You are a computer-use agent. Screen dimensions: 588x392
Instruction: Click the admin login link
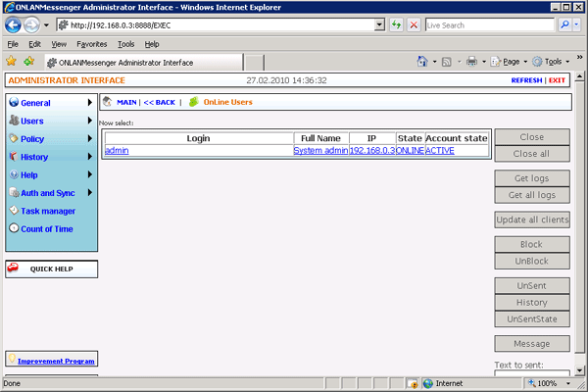(x=117, y=150)
